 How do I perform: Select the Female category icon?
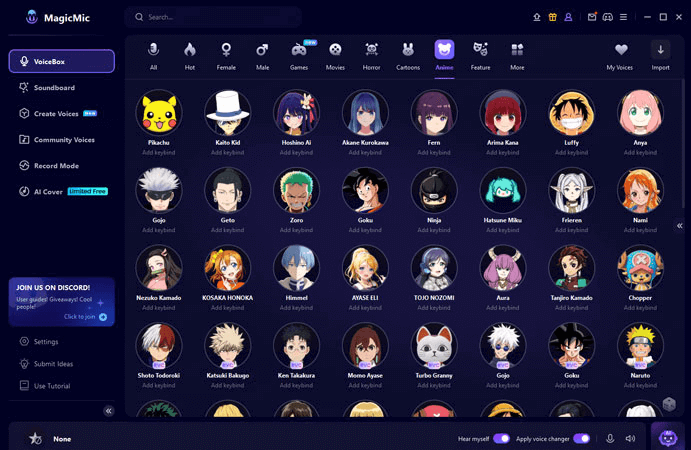226,50
